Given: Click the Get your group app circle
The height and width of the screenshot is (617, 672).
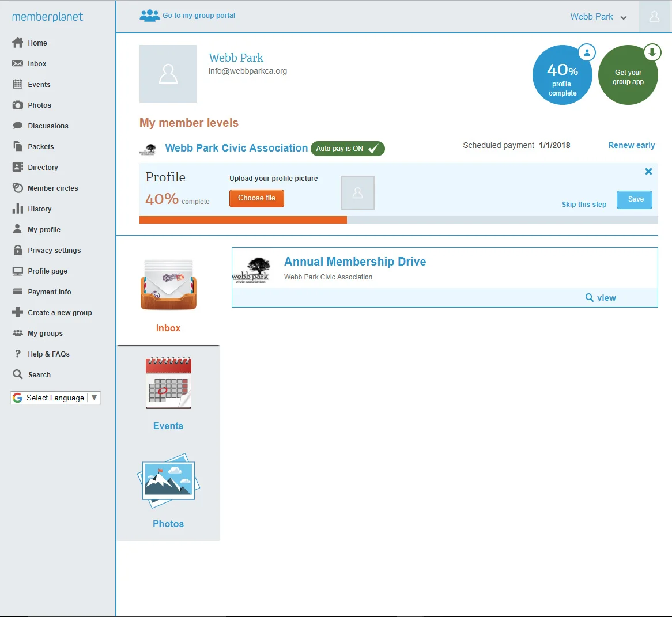Looking at the screenshot, I should (628, 75).
